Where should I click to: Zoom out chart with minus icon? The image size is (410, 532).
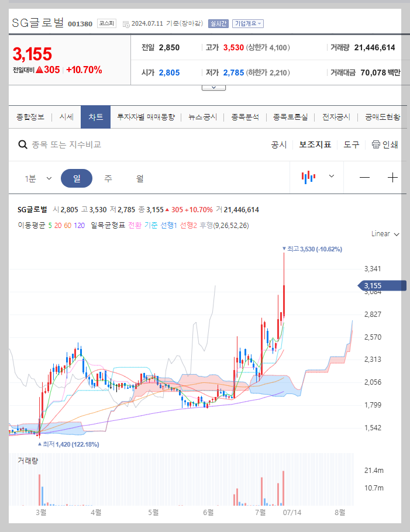pos(364,178)
